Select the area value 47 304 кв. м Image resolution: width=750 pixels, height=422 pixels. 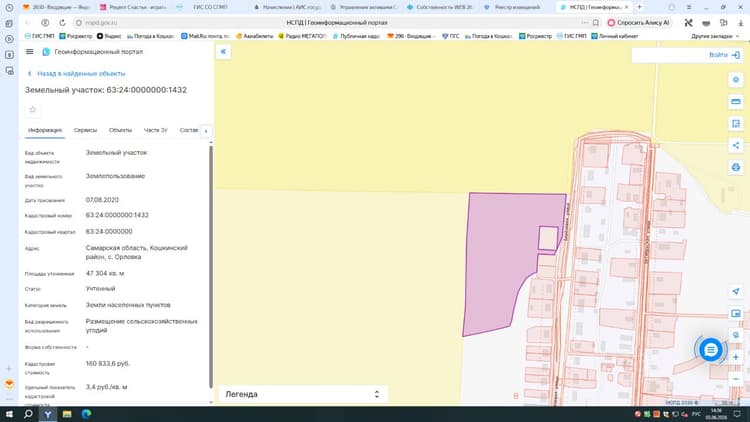tap(105, 273)
